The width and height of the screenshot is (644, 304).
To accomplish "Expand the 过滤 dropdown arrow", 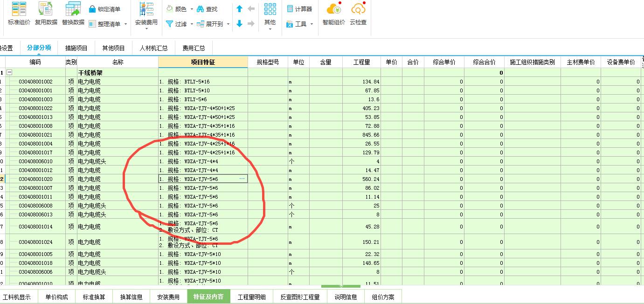I will tap(192, 24).
